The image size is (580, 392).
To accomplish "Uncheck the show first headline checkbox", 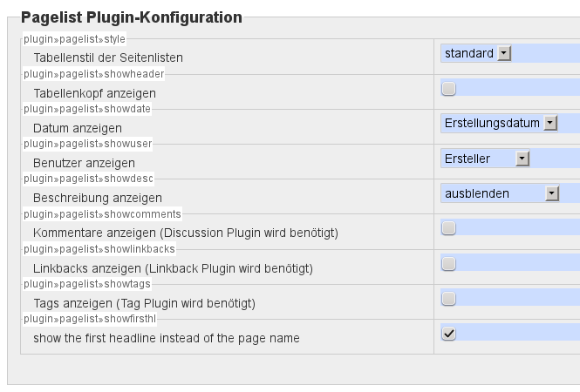I will (448, 333).
